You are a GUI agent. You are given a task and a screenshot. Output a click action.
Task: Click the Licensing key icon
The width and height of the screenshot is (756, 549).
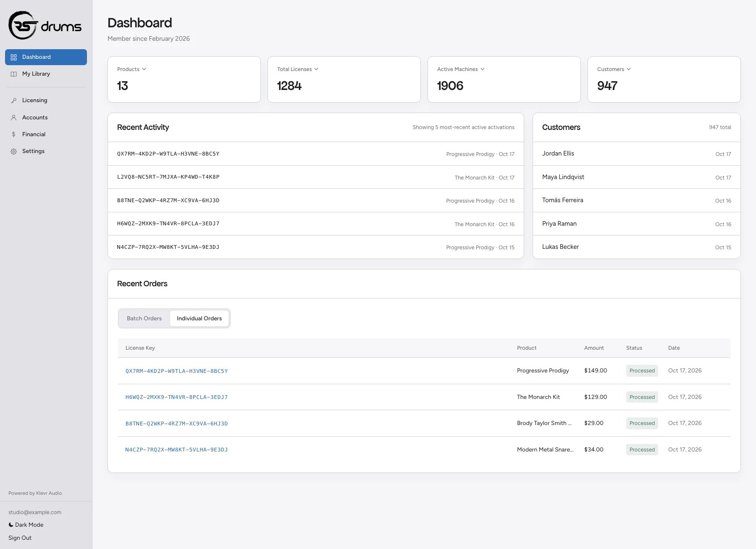[x=13, y=100]
